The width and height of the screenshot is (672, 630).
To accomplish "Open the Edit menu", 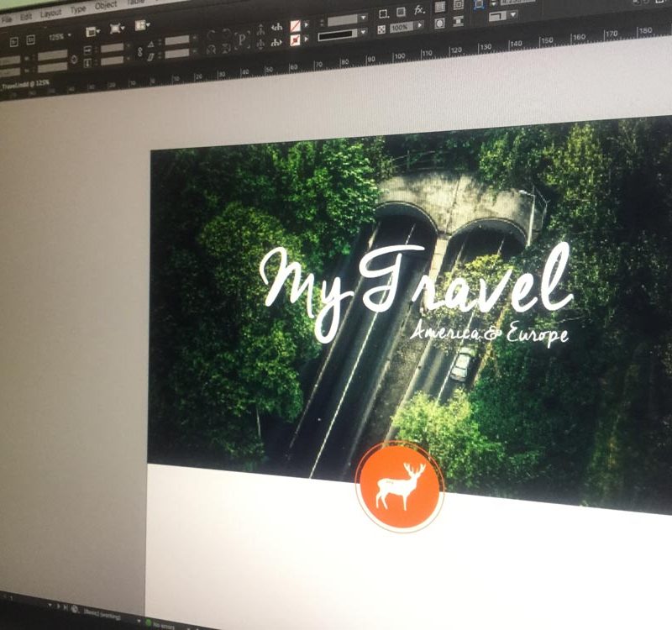I will (x=26, y=17).
